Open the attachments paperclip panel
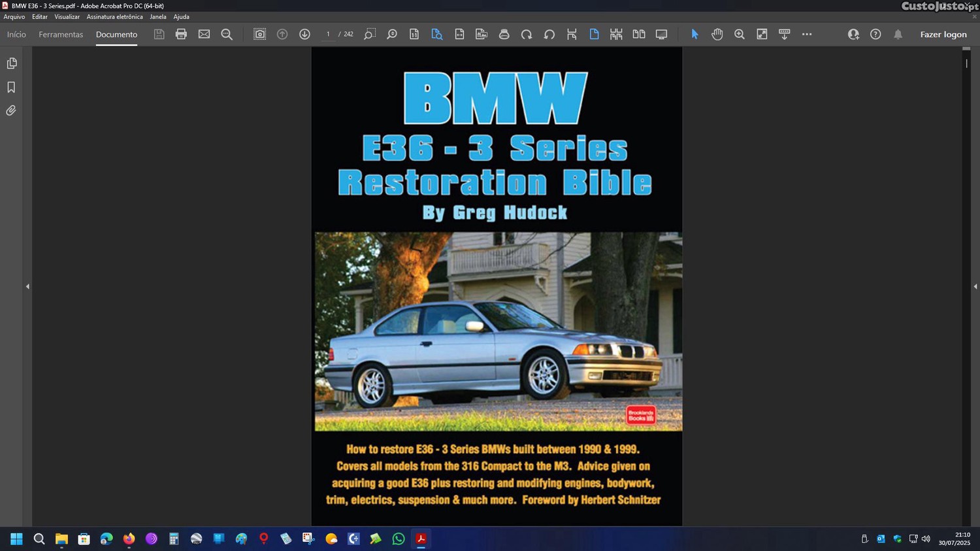Image resolution: width=980 pixels, height=551 pixels. coord(11,110)
